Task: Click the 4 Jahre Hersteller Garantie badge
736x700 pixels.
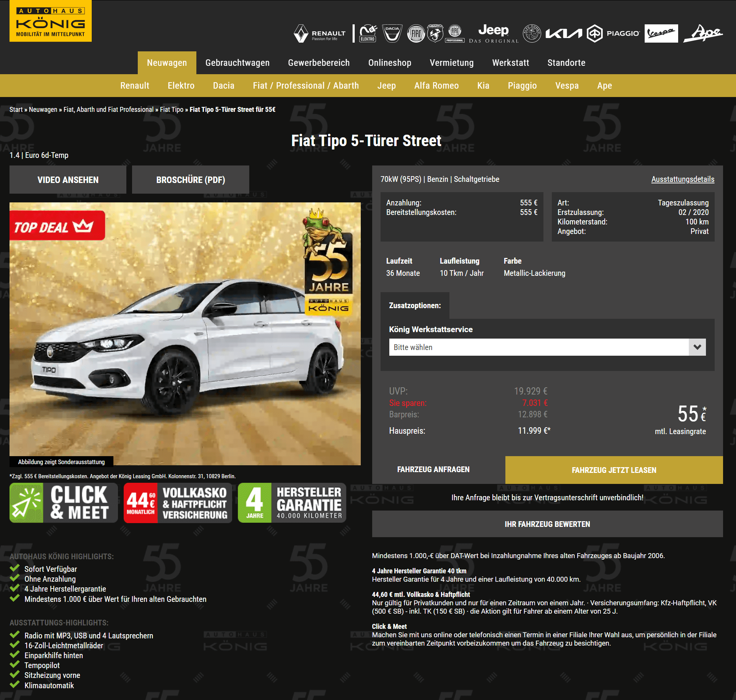Action: click(x=292, y=503)
